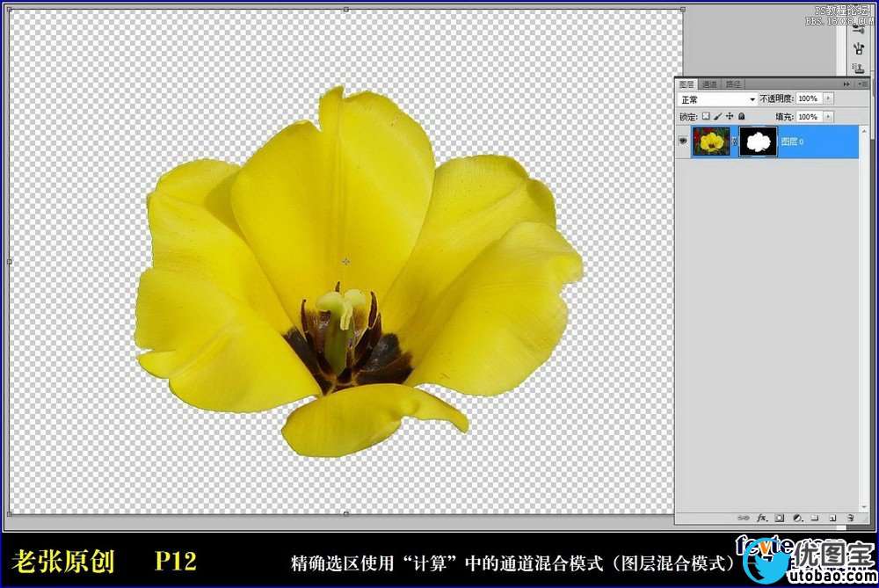Toggle lock position icon
Image resolution: width=879 pixels, height=588 pixels.
(x=730, y=116)
